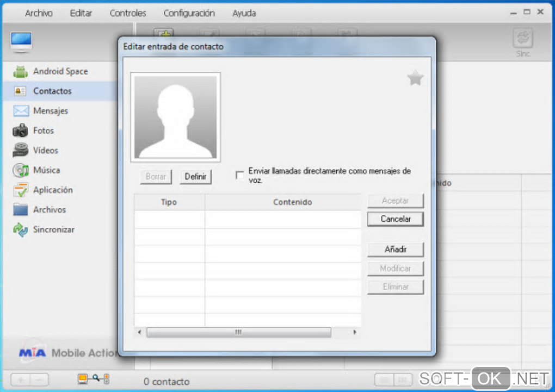Click the Sinc. sync toolbar button

523,43
